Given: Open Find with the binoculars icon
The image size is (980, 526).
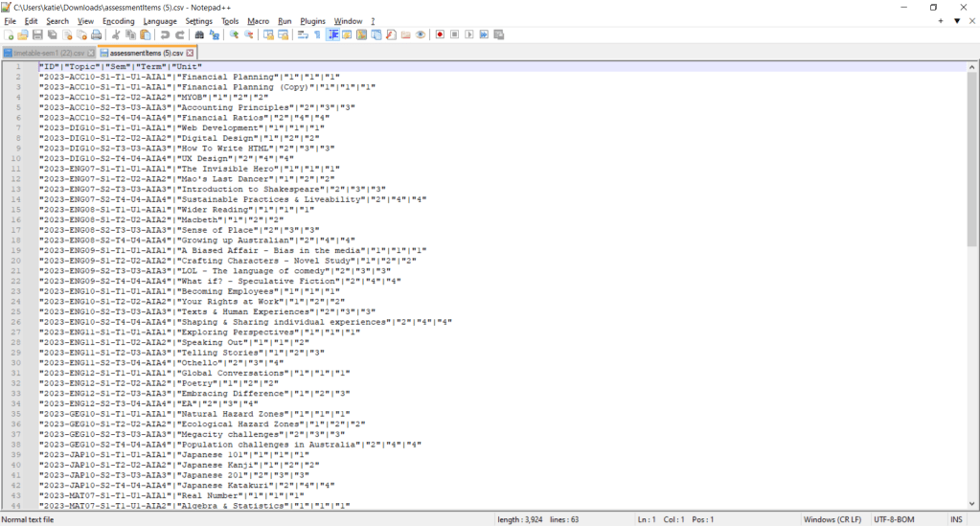Looking at the screenshot, I should click(x=199, y=34).
